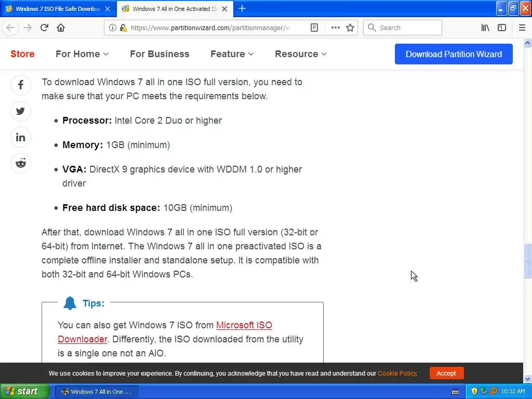Reload the current page
The image size is (532, 399).
44,28
